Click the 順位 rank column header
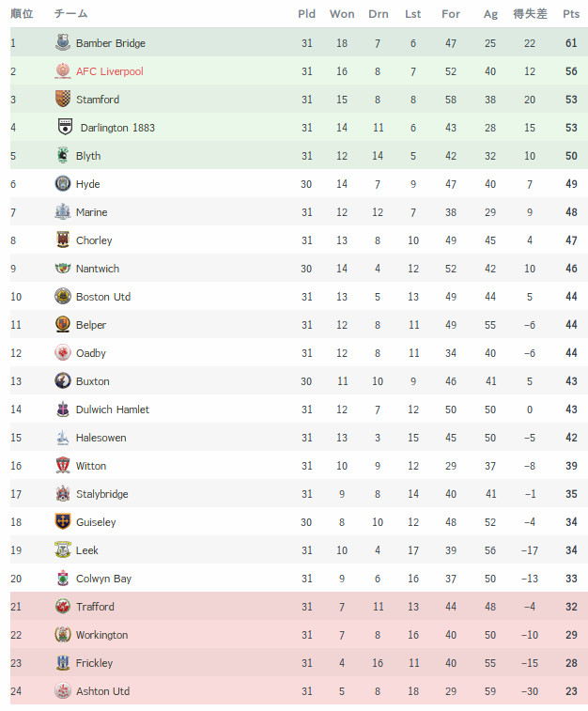 tap(22, 14)
